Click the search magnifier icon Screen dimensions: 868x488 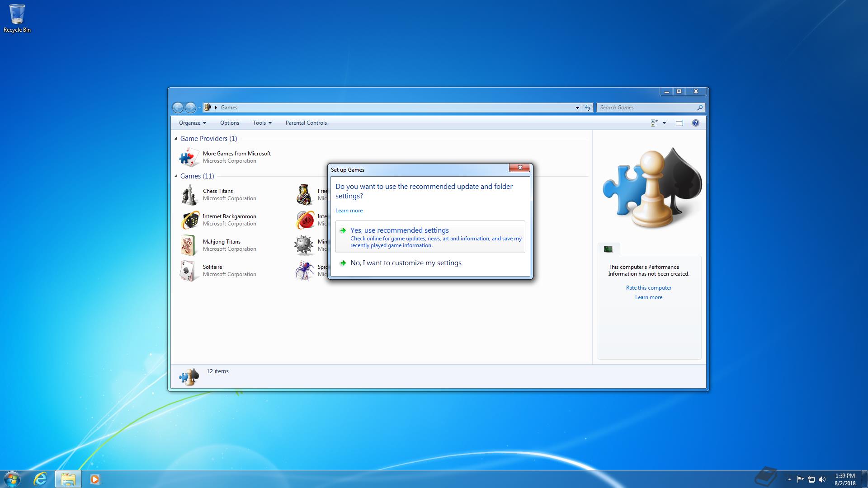(699, 108)
